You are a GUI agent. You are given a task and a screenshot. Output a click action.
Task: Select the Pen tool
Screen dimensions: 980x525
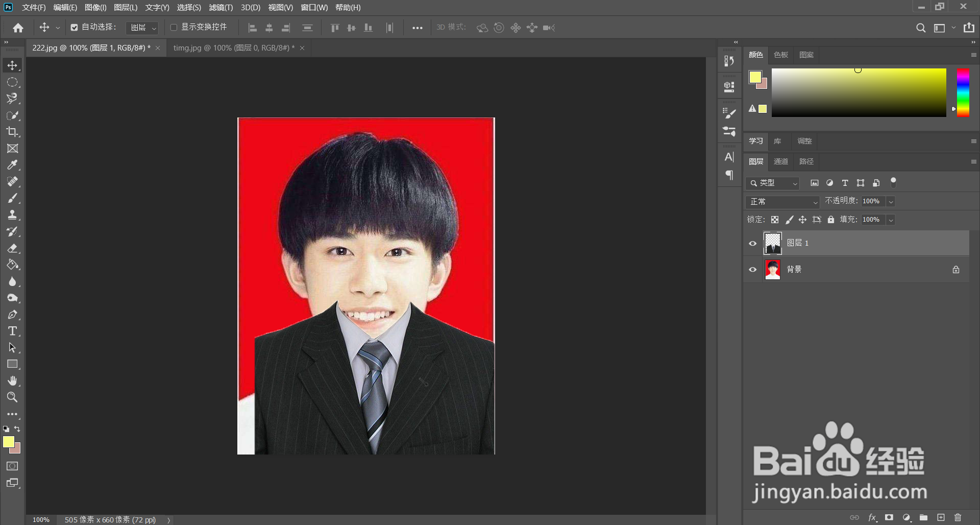point(12,315)
